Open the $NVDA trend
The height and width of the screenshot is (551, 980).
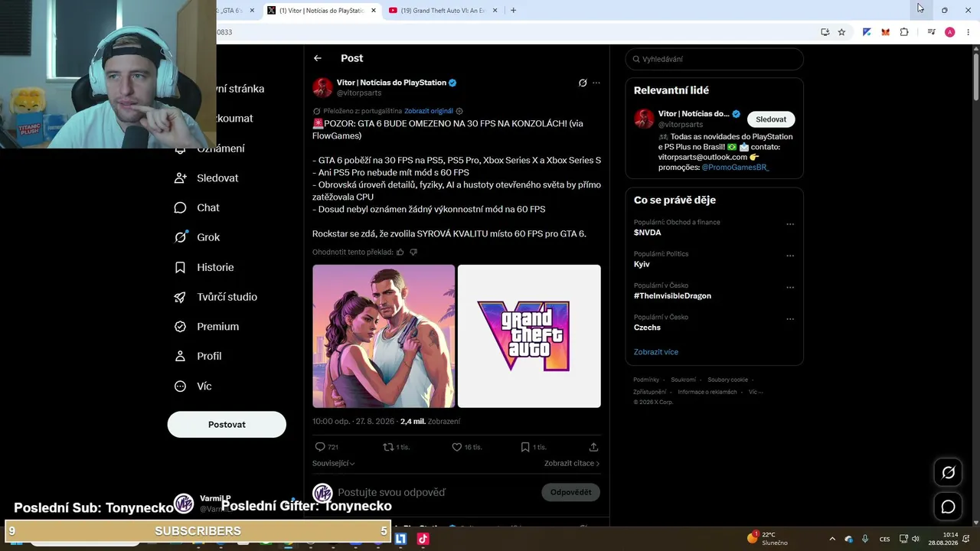click(647, 233)
